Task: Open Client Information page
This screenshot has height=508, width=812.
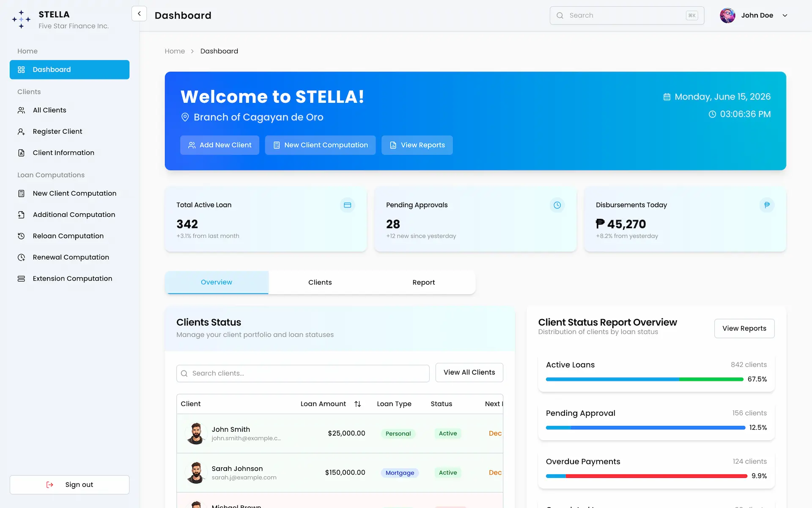Action: coord(69,153)
